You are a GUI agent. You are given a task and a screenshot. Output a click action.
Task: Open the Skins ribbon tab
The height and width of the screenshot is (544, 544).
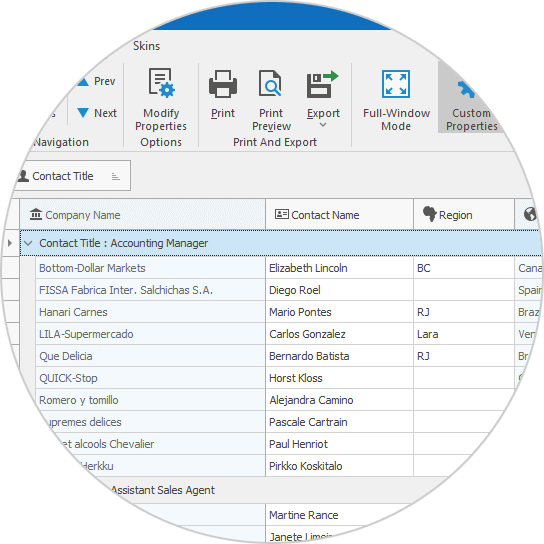pos(146,46)
